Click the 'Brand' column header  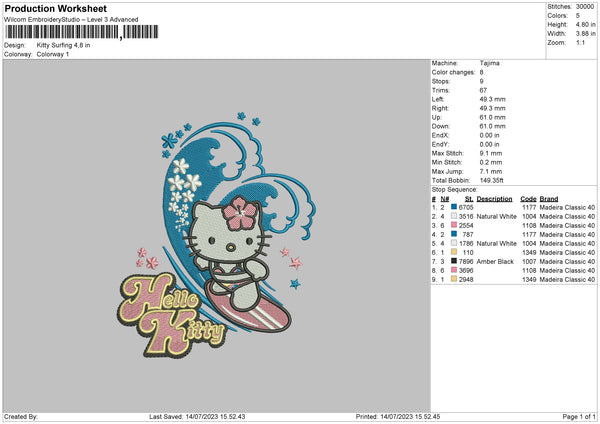(549, 199)
